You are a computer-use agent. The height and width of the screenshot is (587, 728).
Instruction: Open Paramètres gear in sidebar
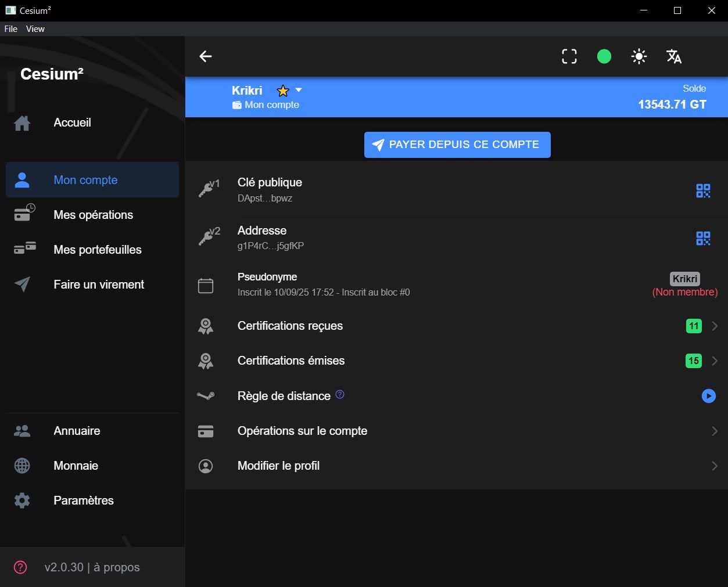click(22, 500)
